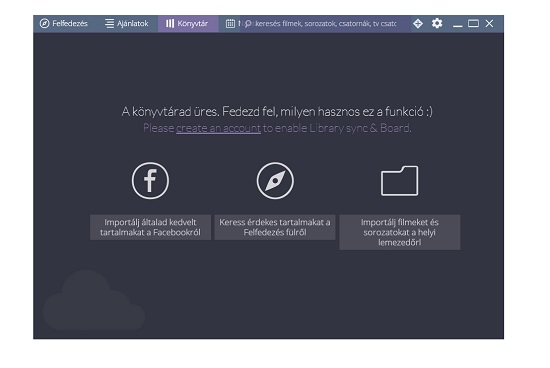Screen dimensions: 550x368
Task: Click the create an account link
Action: [x=219, y=128]
